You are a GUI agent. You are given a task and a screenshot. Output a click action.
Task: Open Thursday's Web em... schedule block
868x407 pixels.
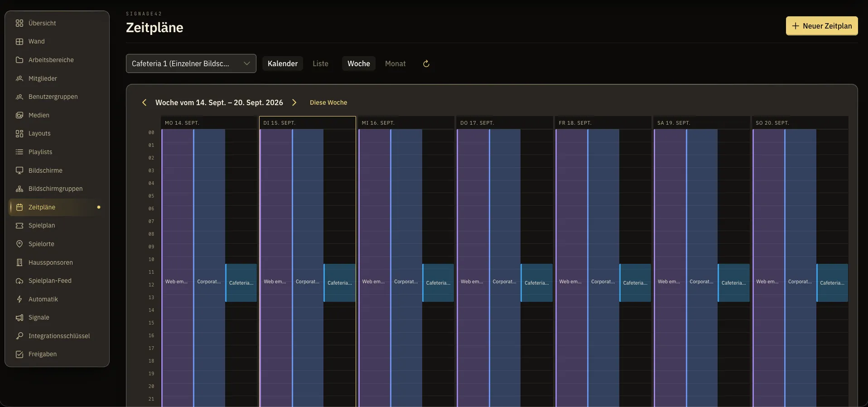pyautogui.click(x=473, y=268)
